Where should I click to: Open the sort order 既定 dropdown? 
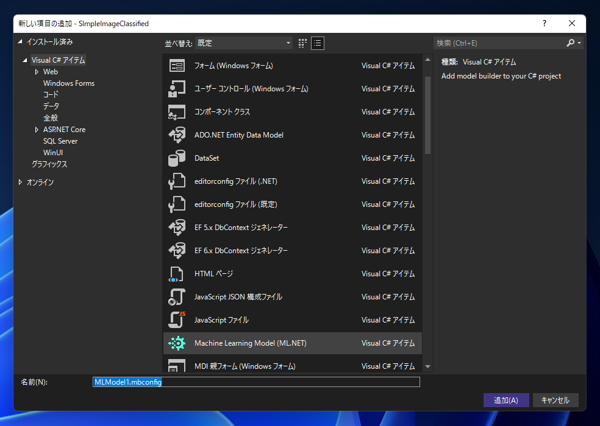pos(244,43)
